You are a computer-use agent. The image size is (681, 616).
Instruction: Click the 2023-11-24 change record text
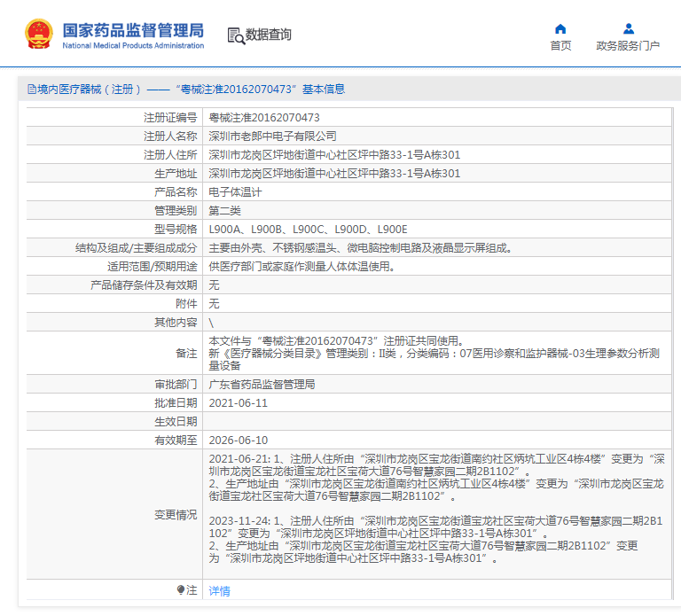tap(435, 540)
